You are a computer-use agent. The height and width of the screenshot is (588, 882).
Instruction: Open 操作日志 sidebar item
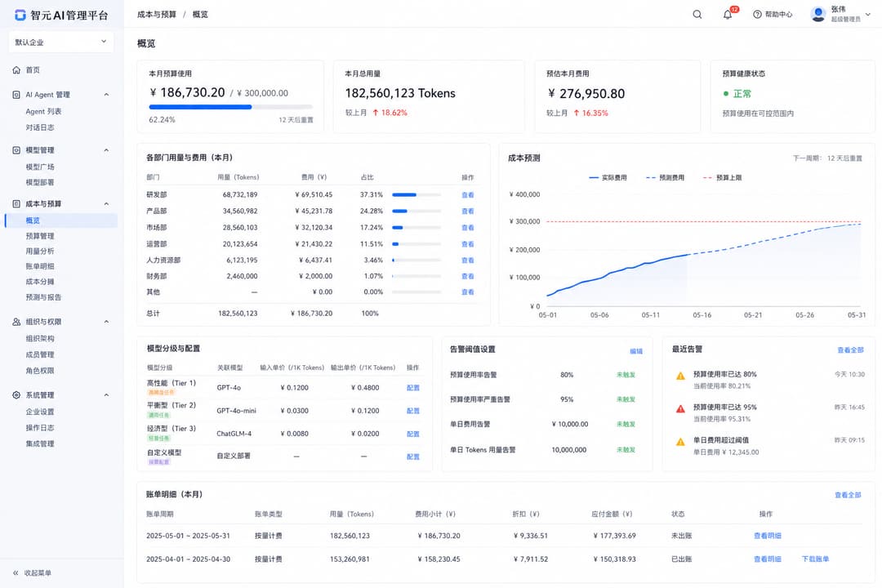[x=40, y=428]
